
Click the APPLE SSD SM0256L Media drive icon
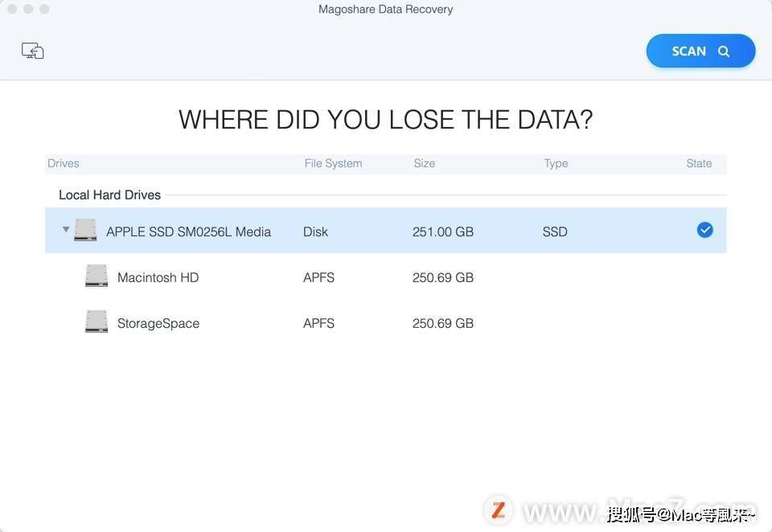[86, 230]
